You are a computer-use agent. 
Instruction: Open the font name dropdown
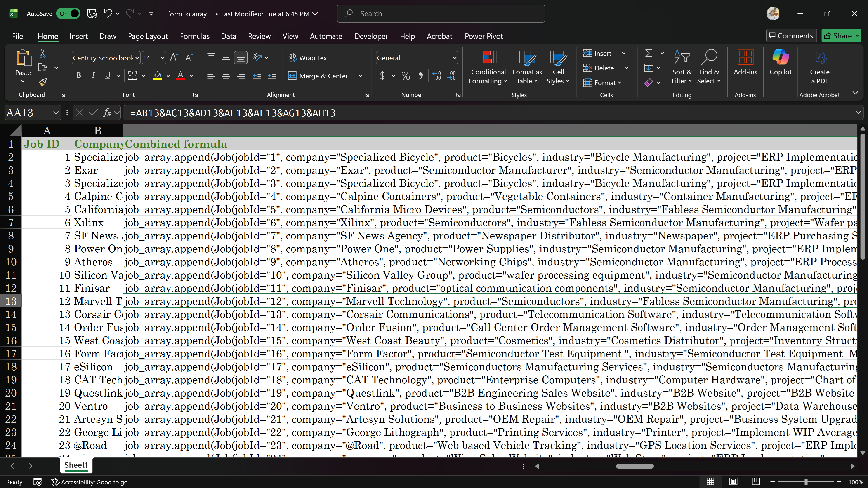pyautogui.click(x=137, y=58)
